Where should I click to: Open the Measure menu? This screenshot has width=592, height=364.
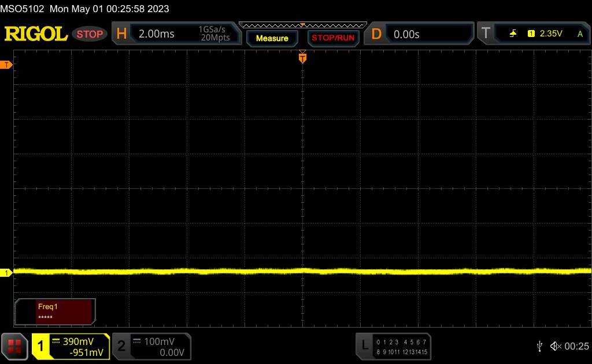click(x=272, y=38)
